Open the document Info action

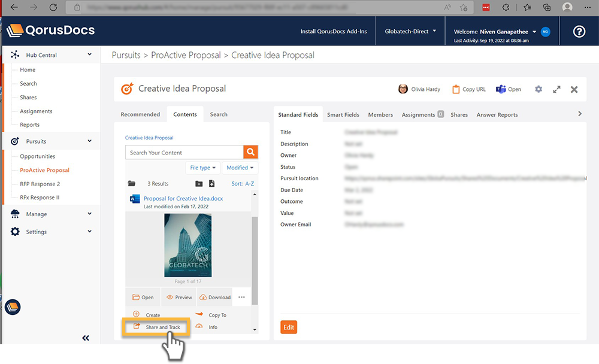[x=207, y=327]
